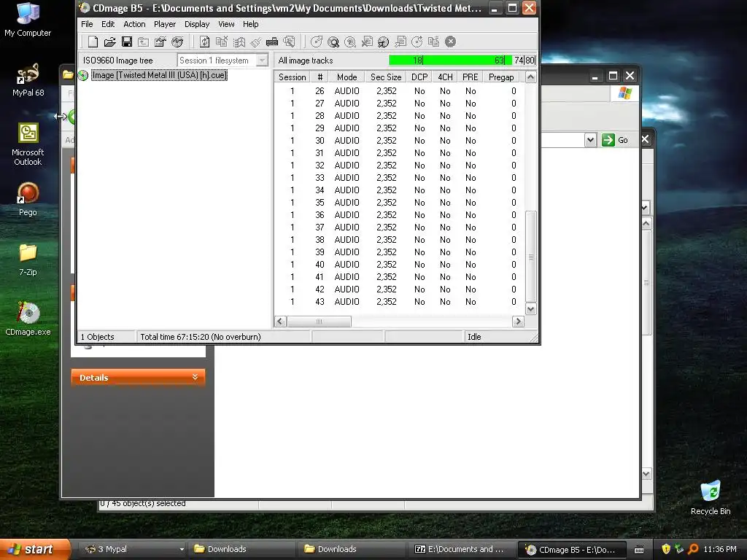
Task: Open the Help menu
Action: tap(251, 24)
